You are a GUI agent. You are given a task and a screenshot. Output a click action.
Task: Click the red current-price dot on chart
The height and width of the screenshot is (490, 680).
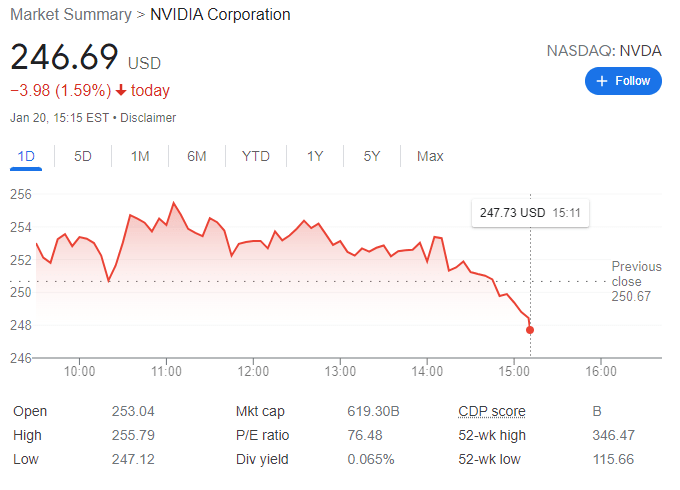530,330
